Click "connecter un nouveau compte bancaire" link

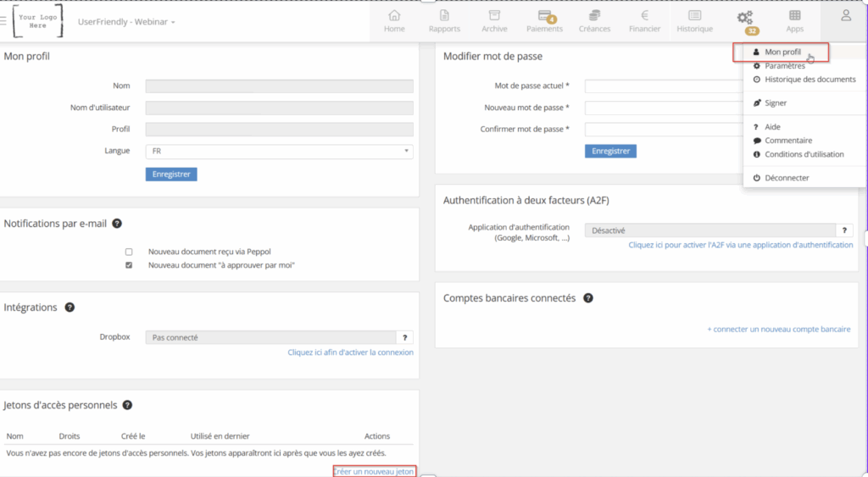pyautogui.click(x=778, y=330)
